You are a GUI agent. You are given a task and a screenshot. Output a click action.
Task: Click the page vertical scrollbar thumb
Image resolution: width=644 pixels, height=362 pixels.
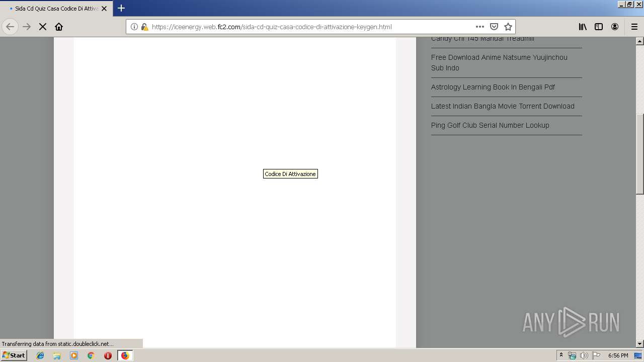tap(640, 153)
